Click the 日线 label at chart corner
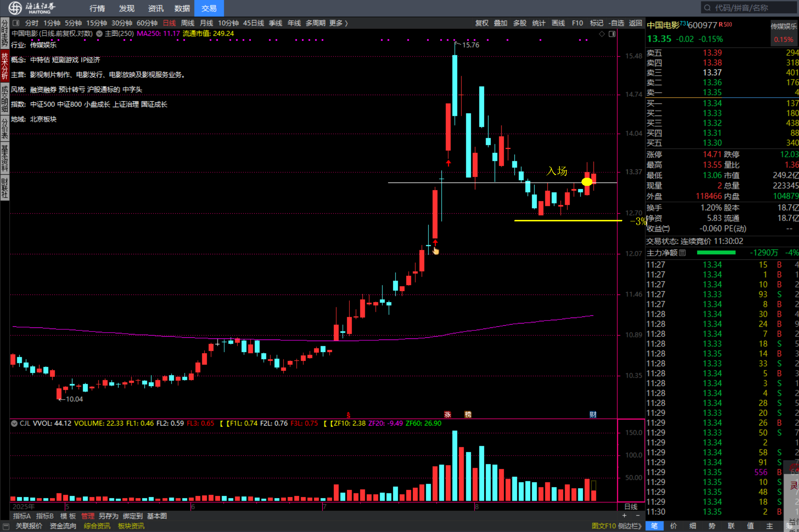 coord(631,506)
